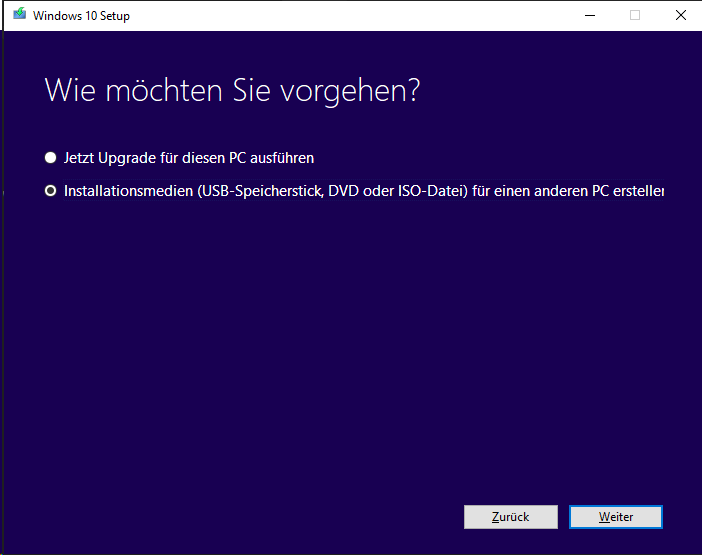Click the 'Wie möchten Sie vorgehen?' heading
This screenshot has width=702, height=555.
(x=232, y=91)
